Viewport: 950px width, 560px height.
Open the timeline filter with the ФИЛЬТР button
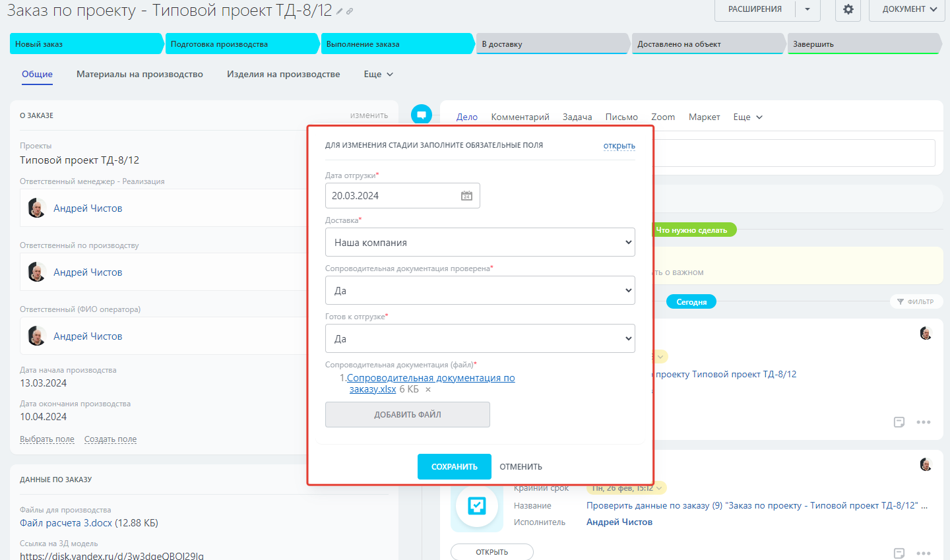coord(916,301)
